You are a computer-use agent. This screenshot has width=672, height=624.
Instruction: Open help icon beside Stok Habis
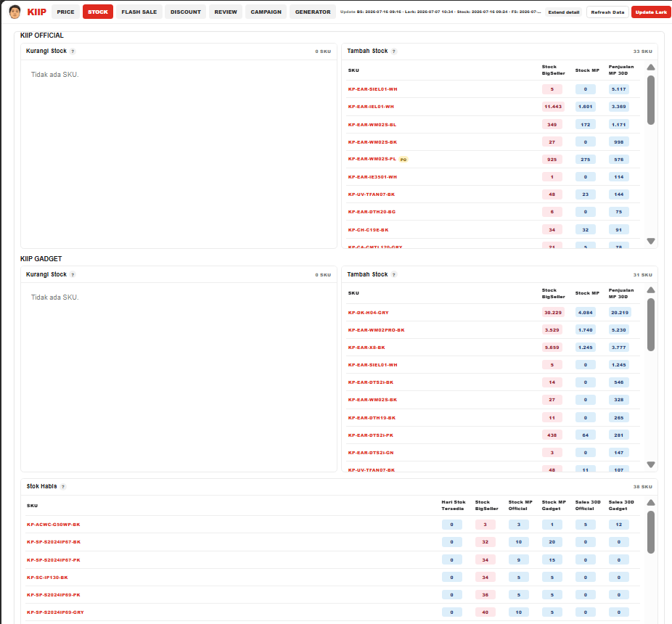(63, 486)
